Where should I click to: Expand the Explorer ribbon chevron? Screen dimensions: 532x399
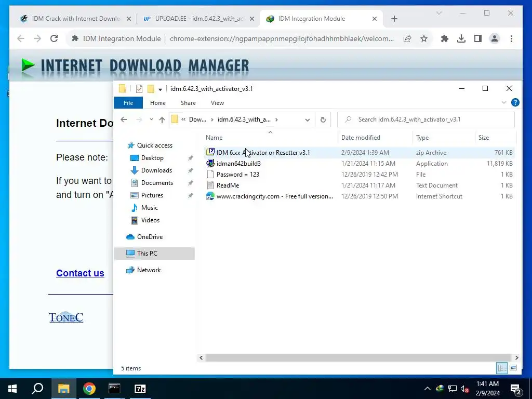[504, 102]
